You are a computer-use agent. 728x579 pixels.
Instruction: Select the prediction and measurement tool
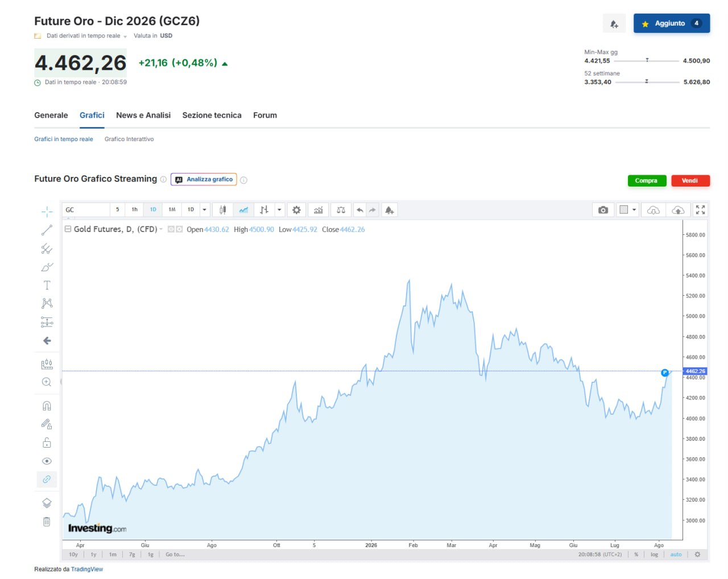(x=47, y=322)
